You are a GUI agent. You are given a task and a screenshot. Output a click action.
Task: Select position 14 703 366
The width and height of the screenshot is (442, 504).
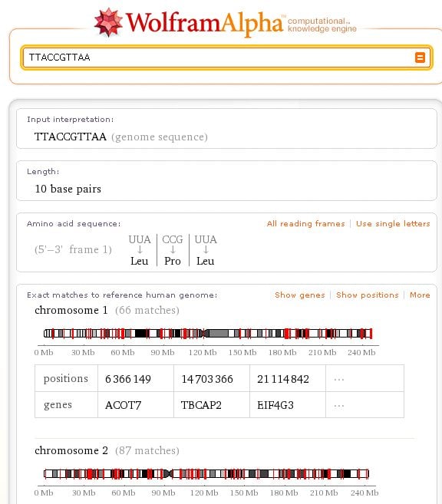coord(207,379)
